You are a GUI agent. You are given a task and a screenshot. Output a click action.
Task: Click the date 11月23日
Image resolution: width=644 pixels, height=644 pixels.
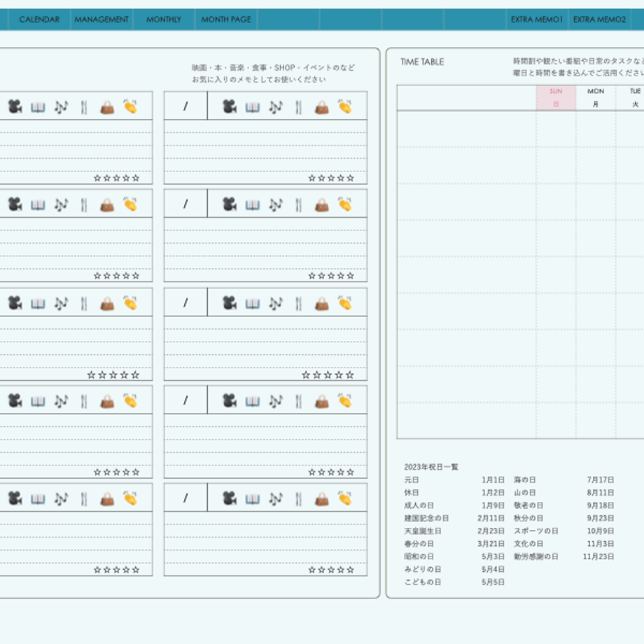coord(598,556)
